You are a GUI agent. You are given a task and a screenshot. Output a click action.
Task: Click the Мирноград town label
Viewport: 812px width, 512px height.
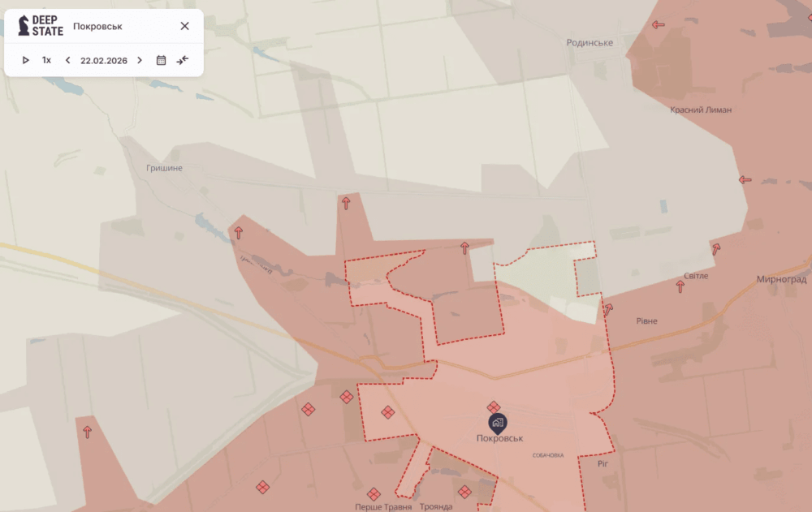click(x=781, y=279)
